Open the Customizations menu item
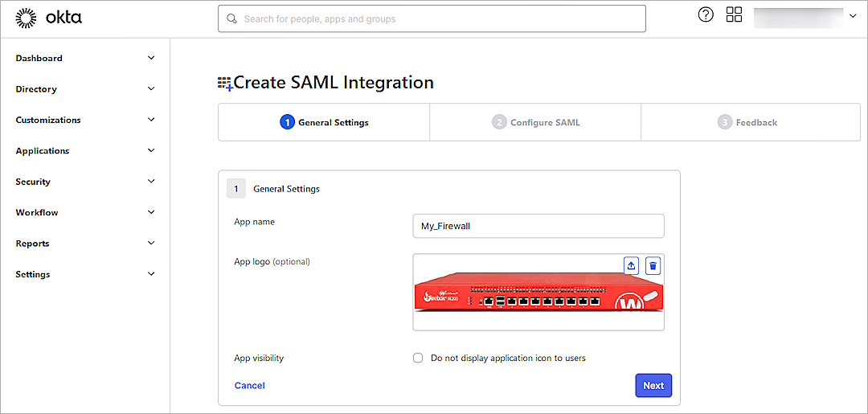The image size is (868, 414). point(48,120)
